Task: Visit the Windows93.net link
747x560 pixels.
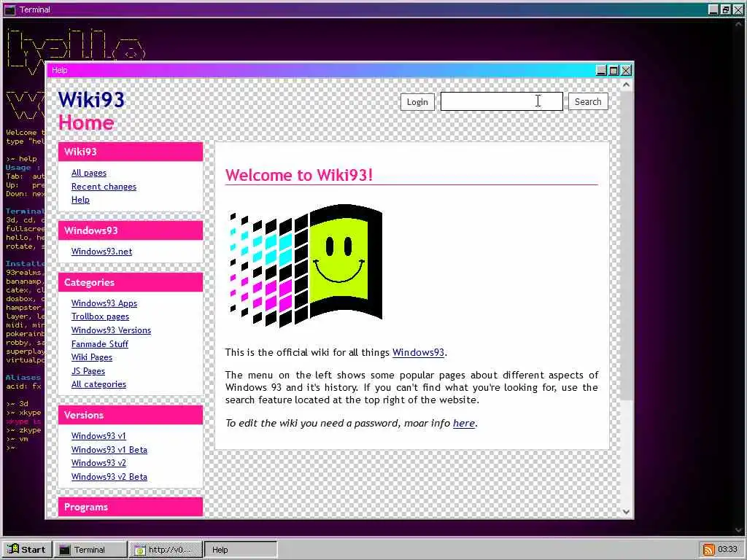Action: pos(101,252)
